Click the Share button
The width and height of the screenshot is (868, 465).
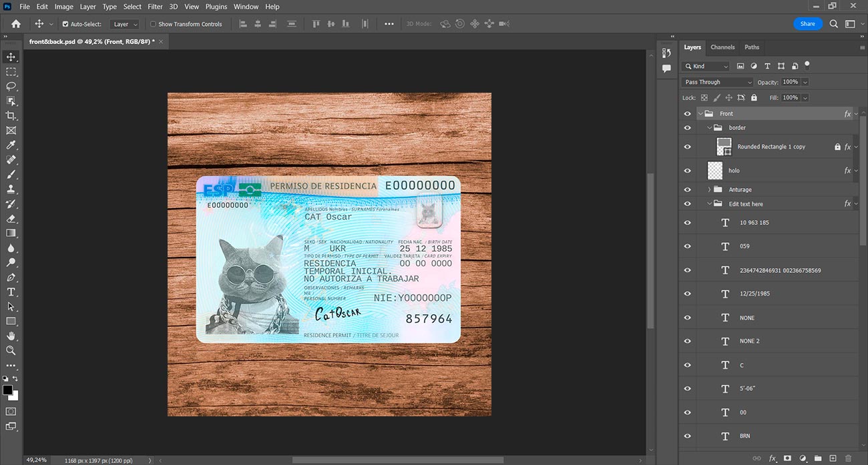point(808,23)
